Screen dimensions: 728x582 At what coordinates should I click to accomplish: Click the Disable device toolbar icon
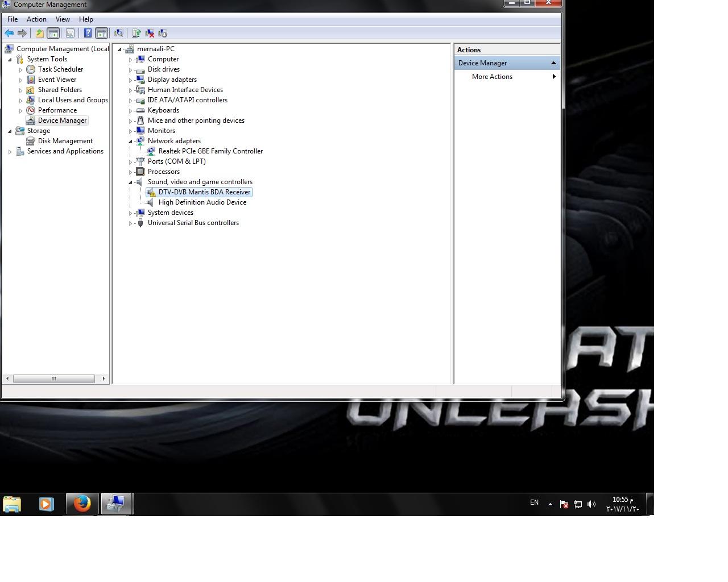tap(163, 33)
